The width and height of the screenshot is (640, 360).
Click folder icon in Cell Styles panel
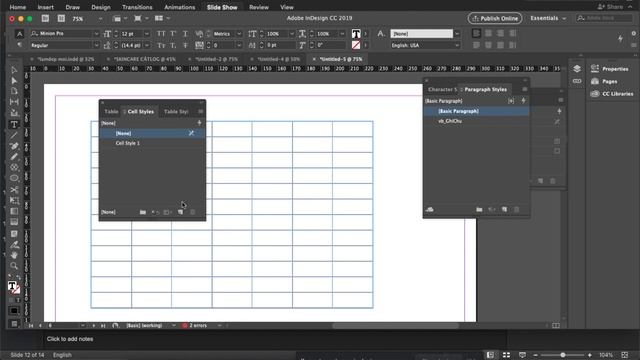point(142,212)
